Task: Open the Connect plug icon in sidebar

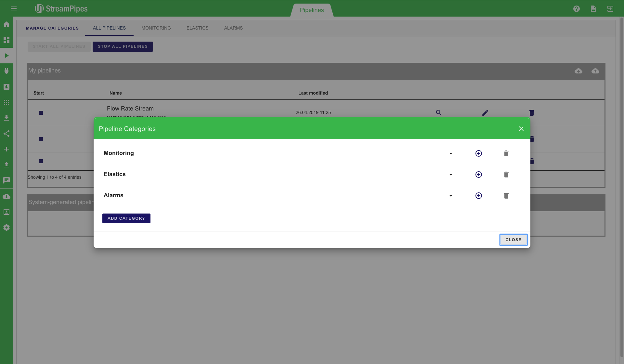Action: click(6, 71)
